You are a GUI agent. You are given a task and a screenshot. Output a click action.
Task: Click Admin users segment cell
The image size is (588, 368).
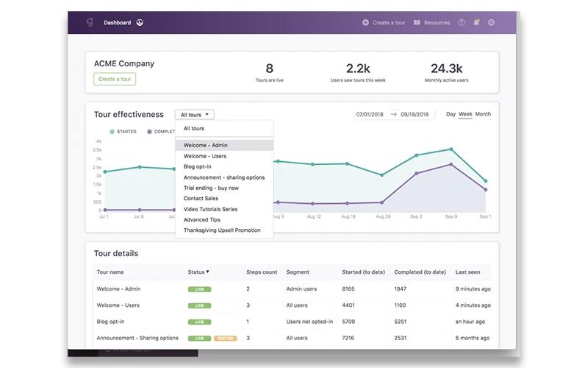[301, 289]
